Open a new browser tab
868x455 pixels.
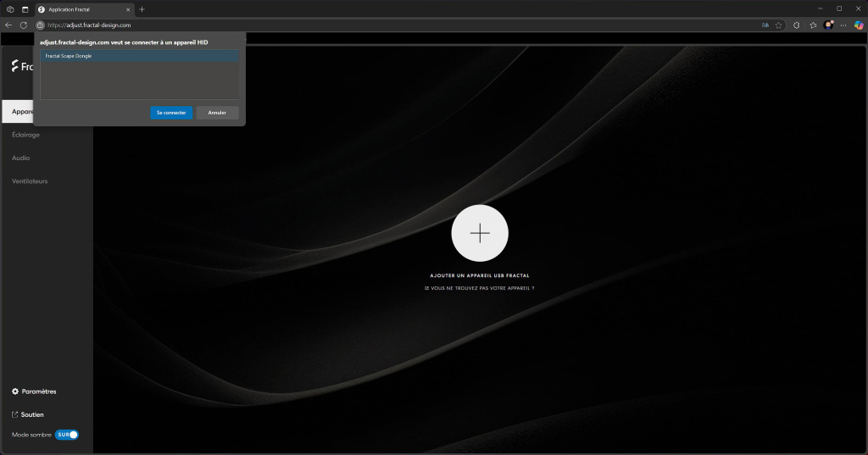pos(142,8)
